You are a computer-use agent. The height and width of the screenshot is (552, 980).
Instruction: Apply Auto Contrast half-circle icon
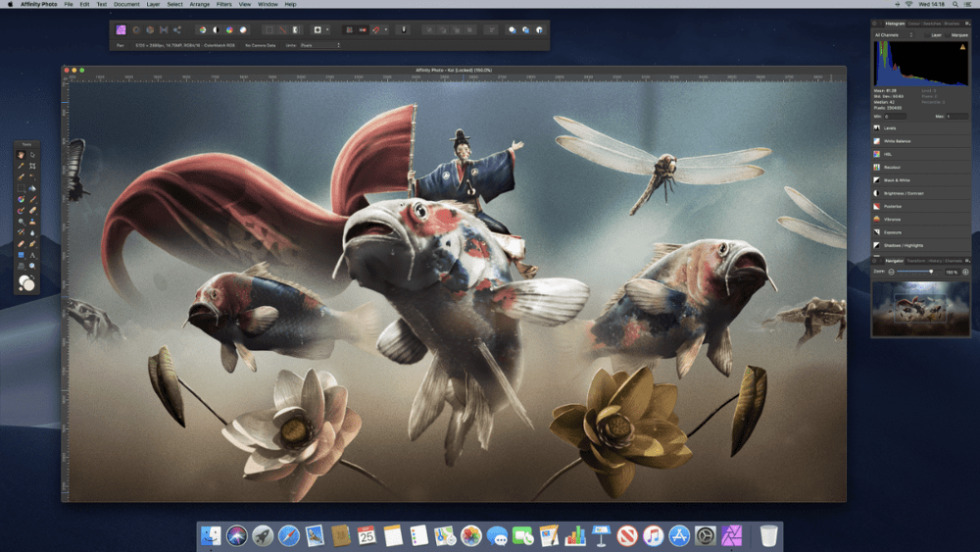click(216, 29)
